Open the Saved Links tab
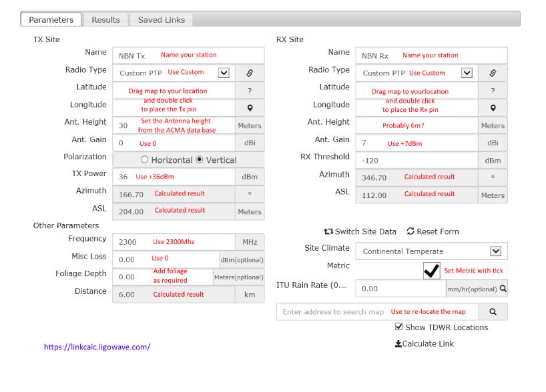This screenshot has height=392, width=546. 161,19
